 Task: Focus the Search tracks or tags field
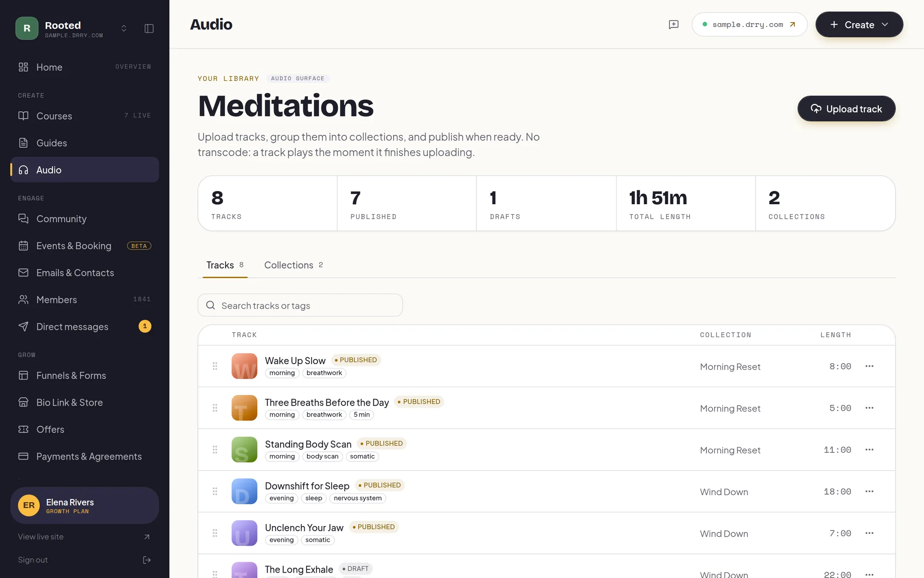click(x=300, y=305)
